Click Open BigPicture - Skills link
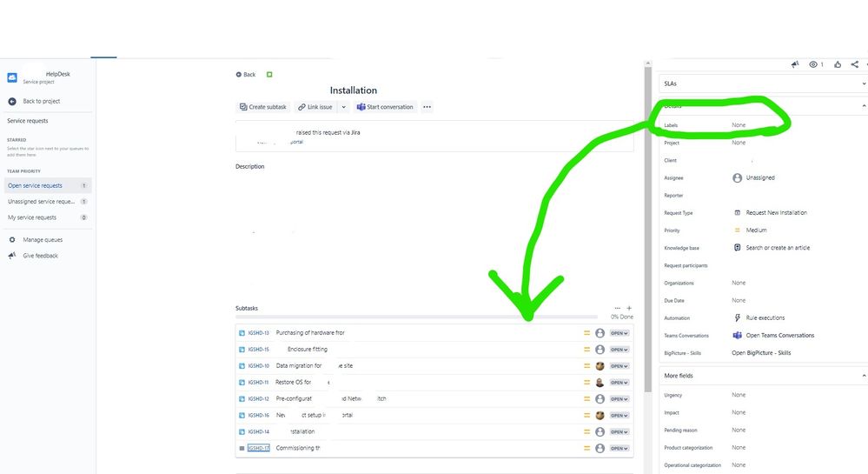The height and width of the screenshot is (474, 868). pos(761,353)
